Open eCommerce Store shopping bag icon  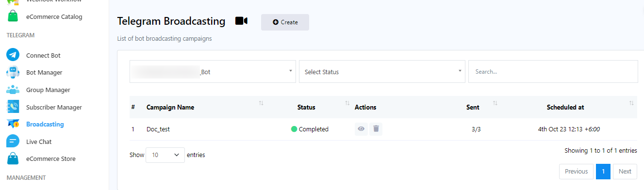pyautogui.click(x=13, y=158)
